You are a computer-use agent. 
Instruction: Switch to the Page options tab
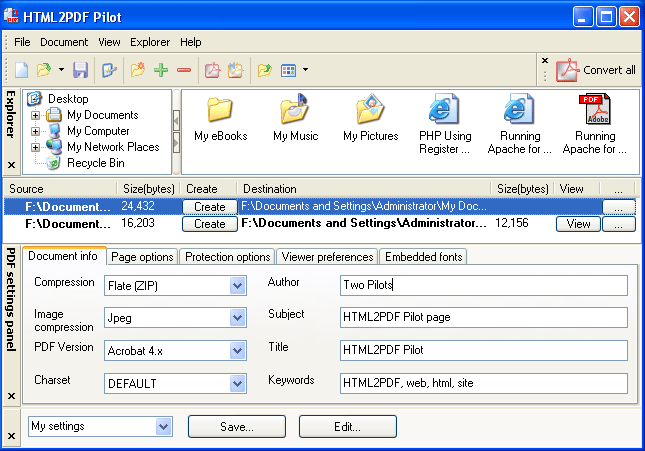(x=142, y=257)
